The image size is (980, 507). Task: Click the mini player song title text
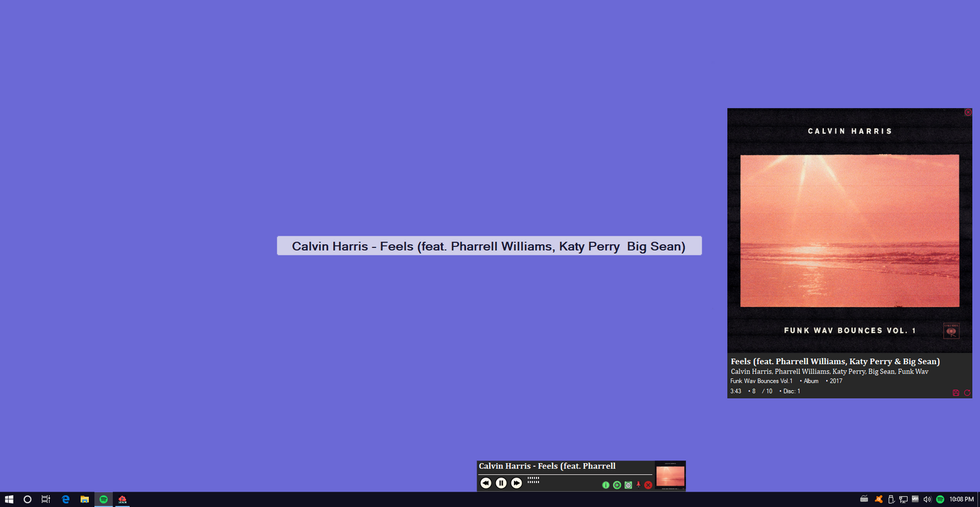coord(547,466)
